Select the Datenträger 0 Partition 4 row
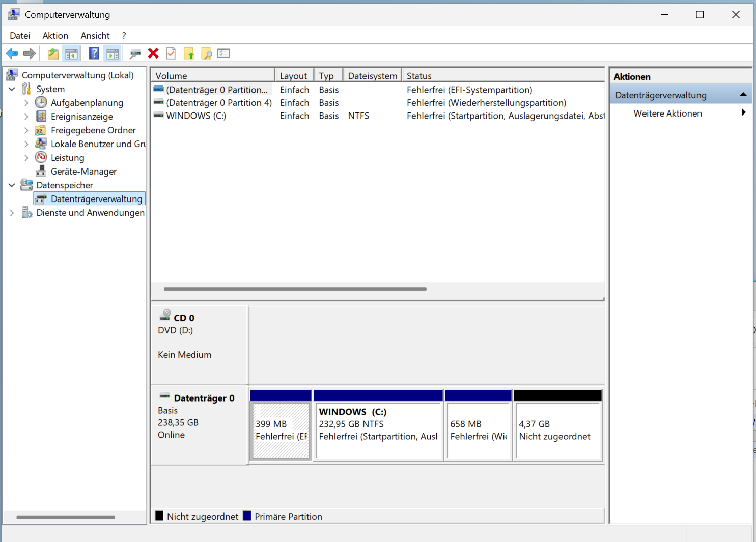Image resolution: width=756 pixels, height=542 pixels. (x=378, y=103)
